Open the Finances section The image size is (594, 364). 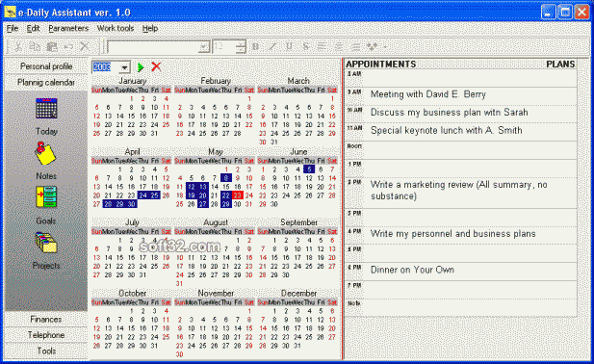(46, 320)
